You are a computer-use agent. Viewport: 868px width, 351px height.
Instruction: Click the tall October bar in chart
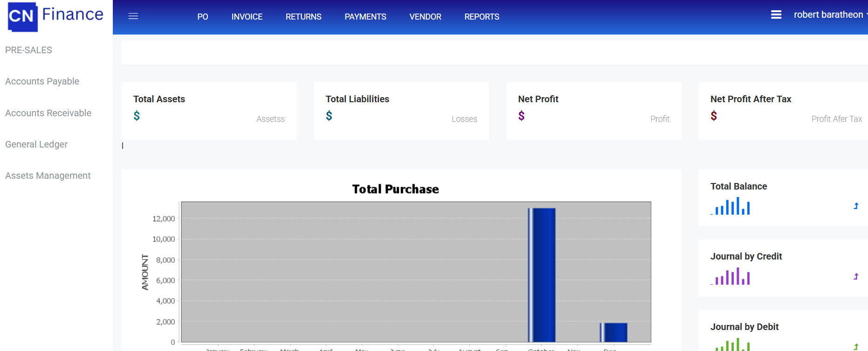[x=542, y=275]
